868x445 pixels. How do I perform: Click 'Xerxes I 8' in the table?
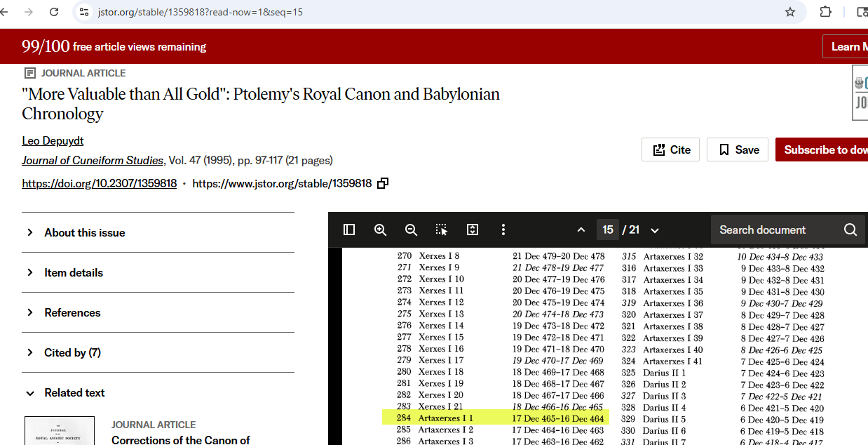[x=439, y=256]
